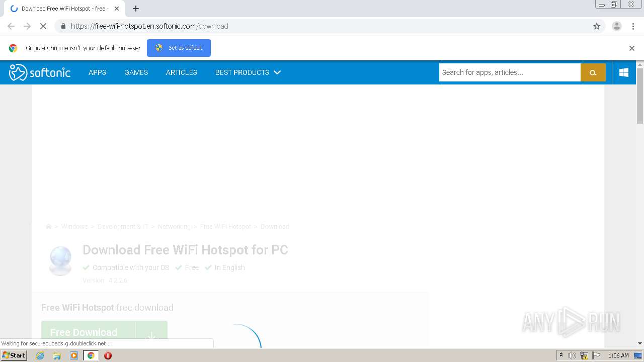Open Internet Explorer from the taskbar
Viewport: 644px width, 362px height.
[x=40, y=355]
